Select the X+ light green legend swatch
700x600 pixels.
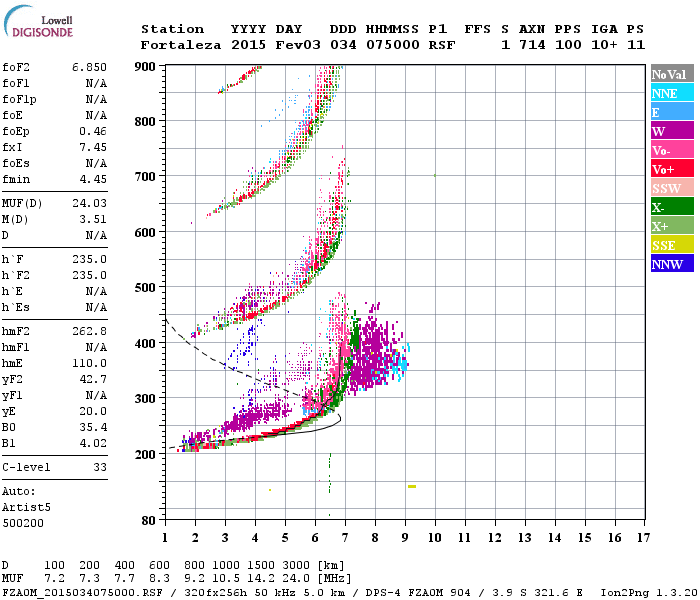click(672, 225)
